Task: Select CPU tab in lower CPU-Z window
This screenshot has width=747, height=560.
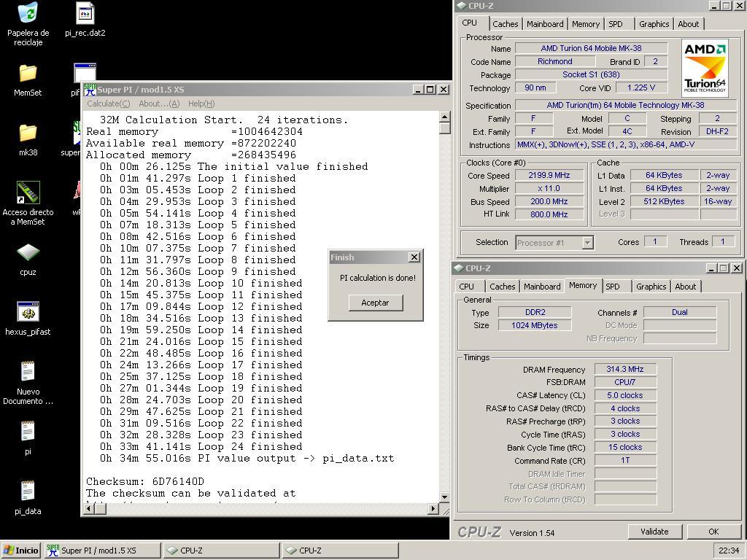Action: pyautogui.click(x=466, y=286)
